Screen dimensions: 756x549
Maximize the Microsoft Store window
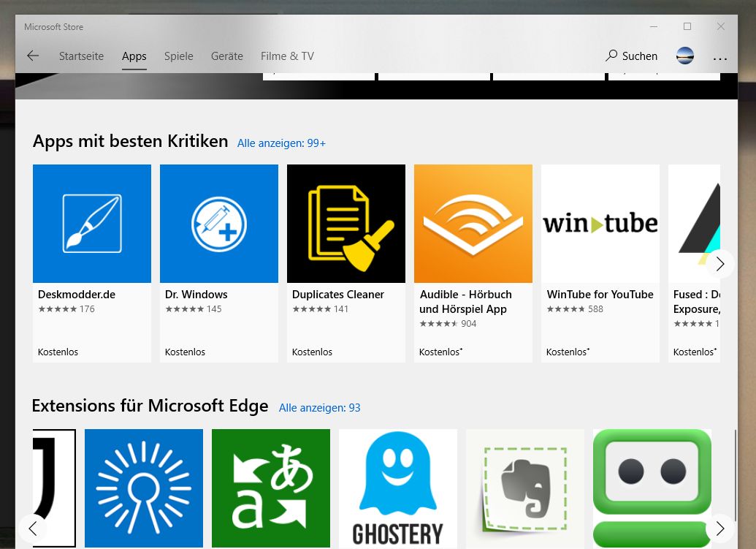click(687, 26)
